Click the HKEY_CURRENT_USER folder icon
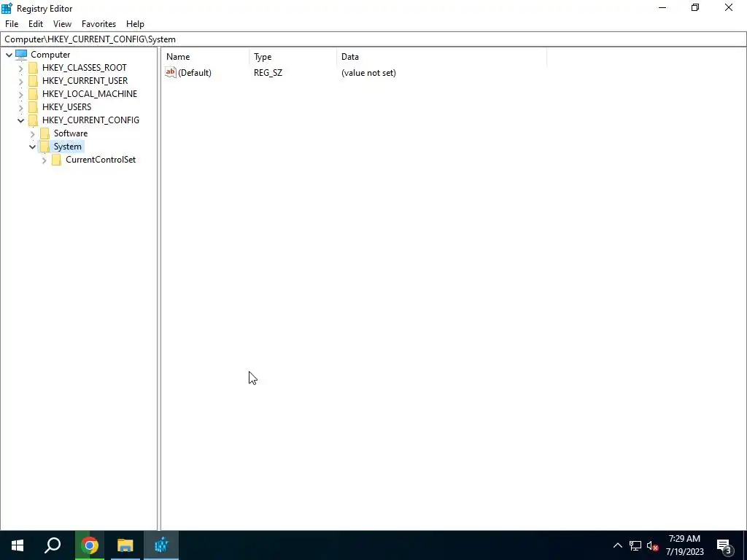This screenshot has width=747, height=560. pos(33,80)
